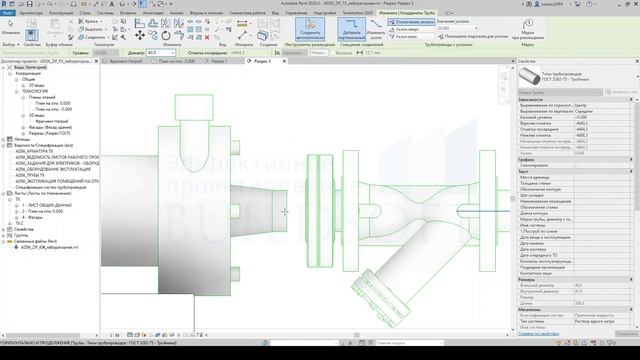Close the Разрез 3 view tab

tap(284, 61)
